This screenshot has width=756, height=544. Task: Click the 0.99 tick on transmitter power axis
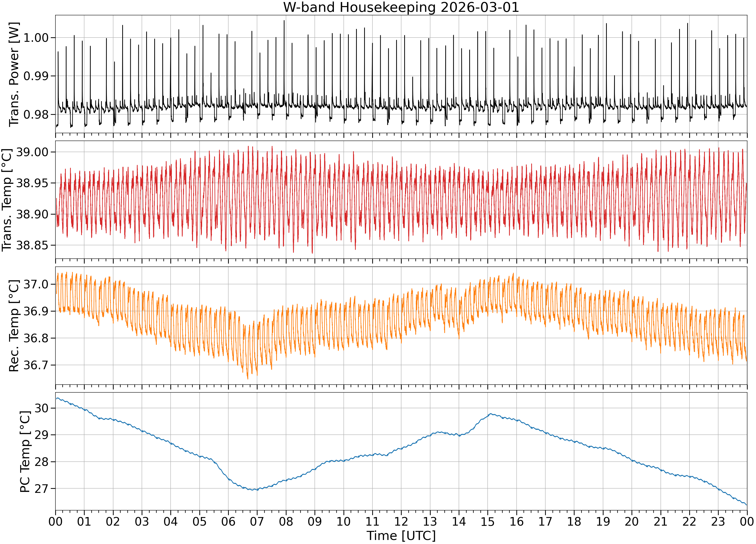click(x=36, y=76)
